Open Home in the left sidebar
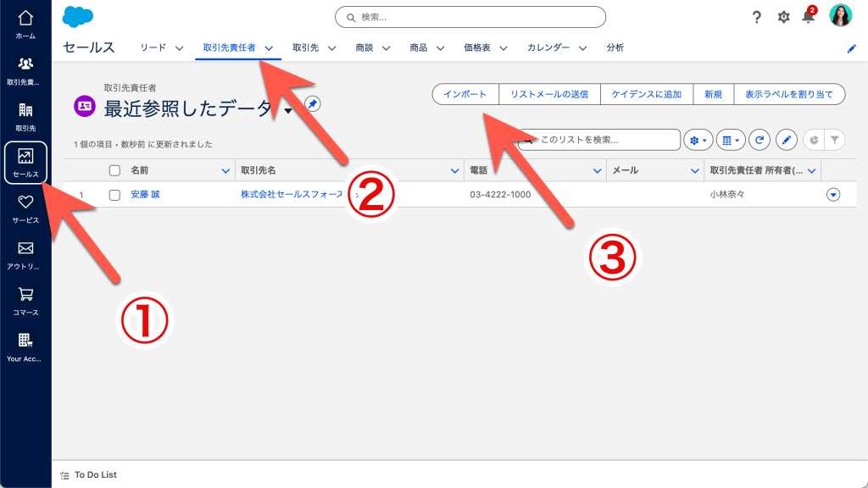The width and height of the screenshot is (868, 488). [x=25, y=25]
